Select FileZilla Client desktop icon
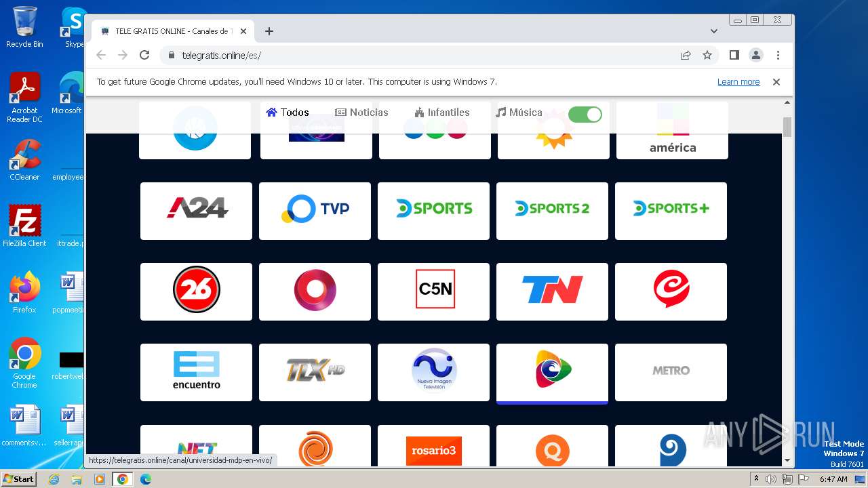The height and width of the screenshot is (488, 868). click(24, 226)
